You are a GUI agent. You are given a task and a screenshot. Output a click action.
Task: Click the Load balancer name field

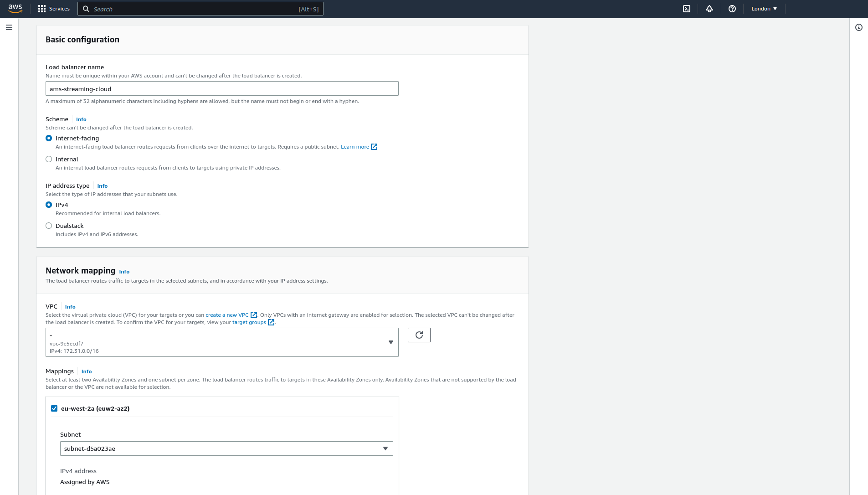[222, 88]
